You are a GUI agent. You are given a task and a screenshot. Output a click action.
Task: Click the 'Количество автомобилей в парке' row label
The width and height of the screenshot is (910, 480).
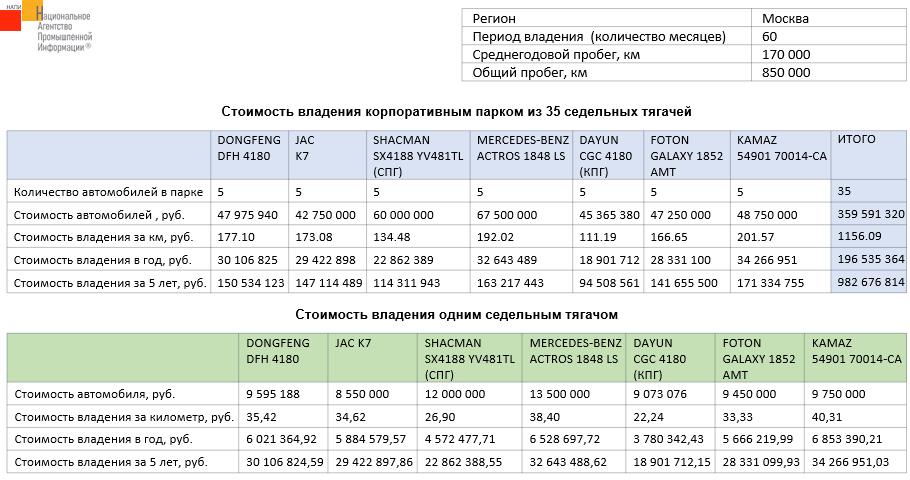(109, 191)
